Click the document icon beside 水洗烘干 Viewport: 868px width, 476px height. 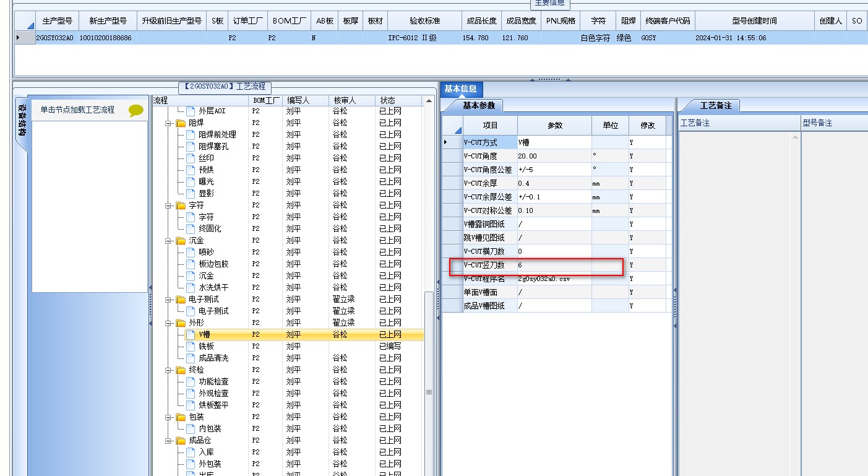191,287
